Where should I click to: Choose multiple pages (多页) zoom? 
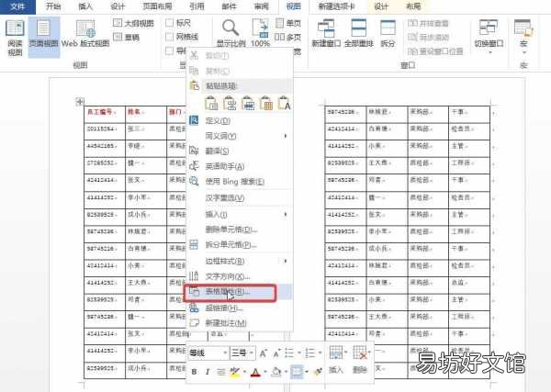[287, 37]
